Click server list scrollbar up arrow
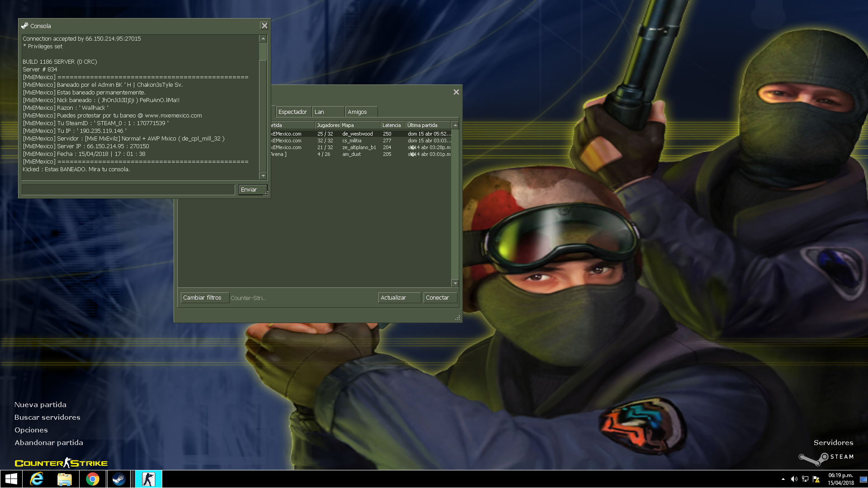Image resolution: width=868 pixels, height=488 pixels. click(455, 125)
